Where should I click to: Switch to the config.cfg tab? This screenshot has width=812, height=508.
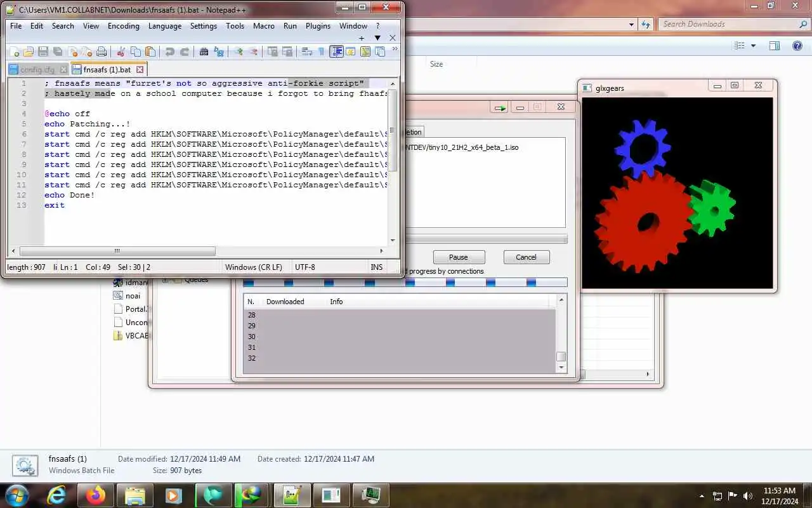point(37,70)
